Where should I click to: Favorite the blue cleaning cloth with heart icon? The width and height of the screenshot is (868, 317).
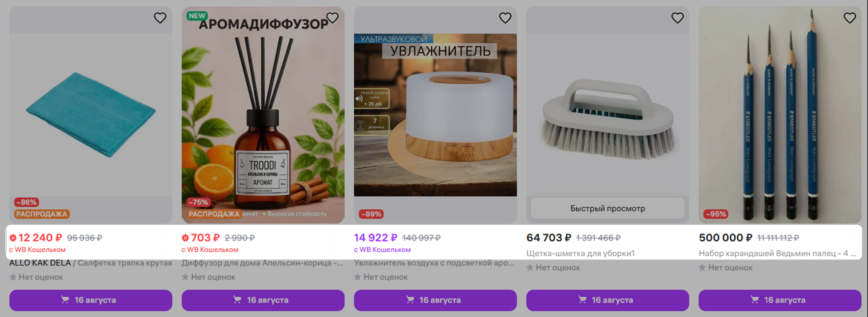tap(160, 18)
